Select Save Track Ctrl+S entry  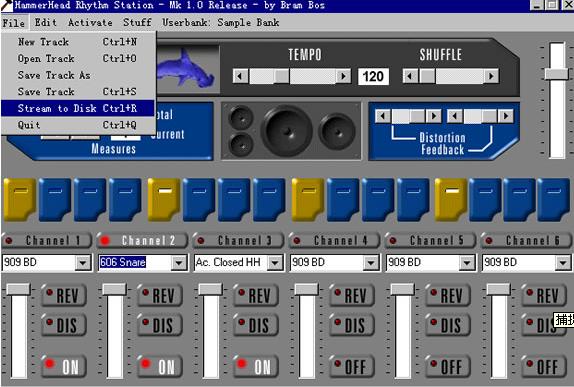coord(78,92)
